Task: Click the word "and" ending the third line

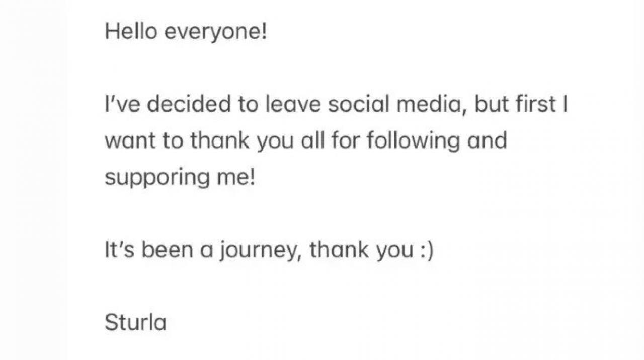Action: tap(487, 140)
